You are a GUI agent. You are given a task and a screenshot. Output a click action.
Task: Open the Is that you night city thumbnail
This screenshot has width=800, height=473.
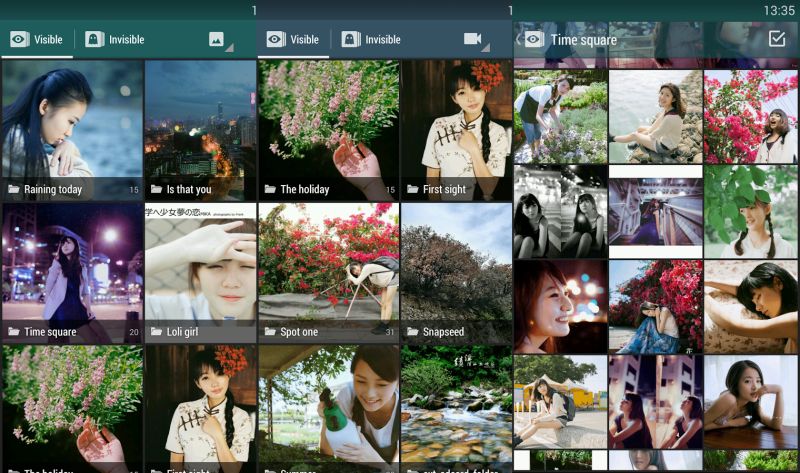pyautogui.click(x=201, y=130)
